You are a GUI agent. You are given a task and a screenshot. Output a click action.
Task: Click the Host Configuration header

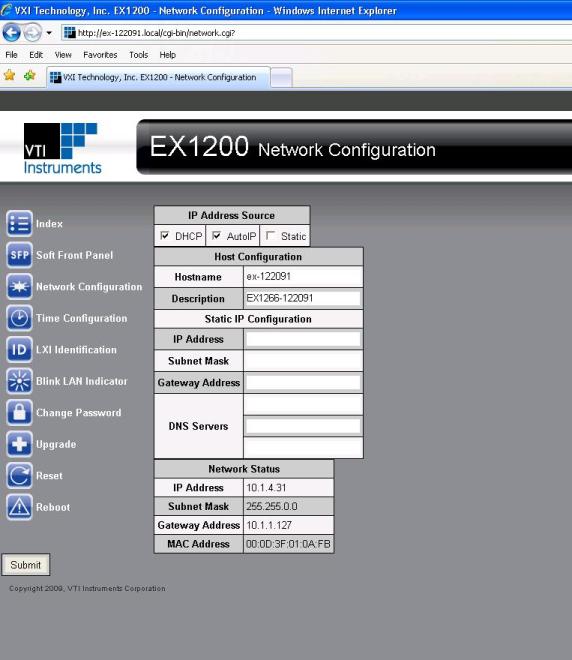(258, 256)
